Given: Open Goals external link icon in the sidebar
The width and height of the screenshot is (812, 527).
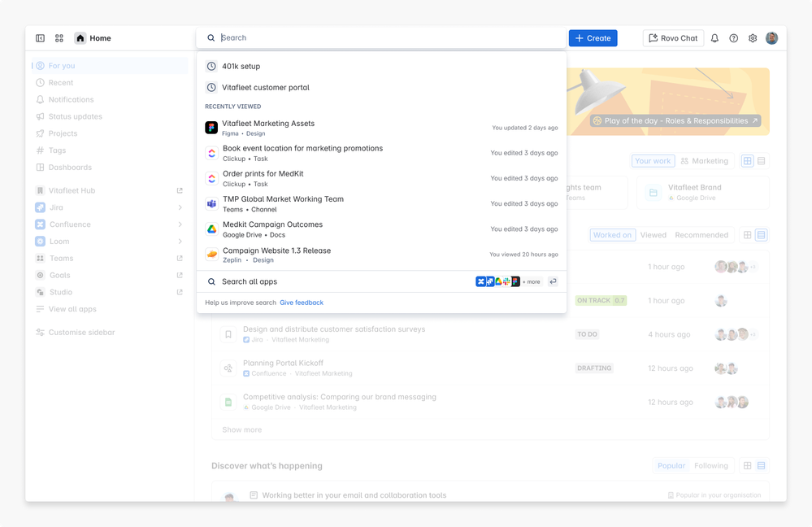Looking at the screenshot, I should pos(180,275).
